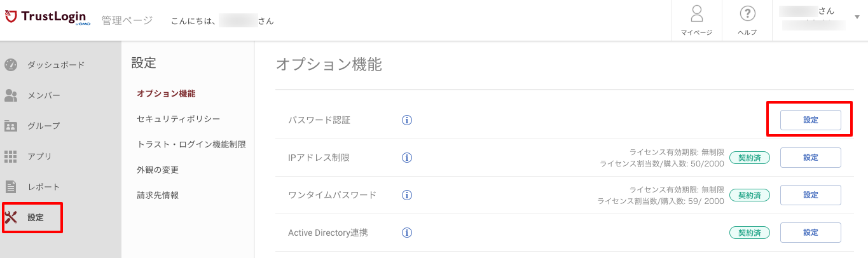
Task: Open the アプリ grid icon
Action: (x=11, y=156)
